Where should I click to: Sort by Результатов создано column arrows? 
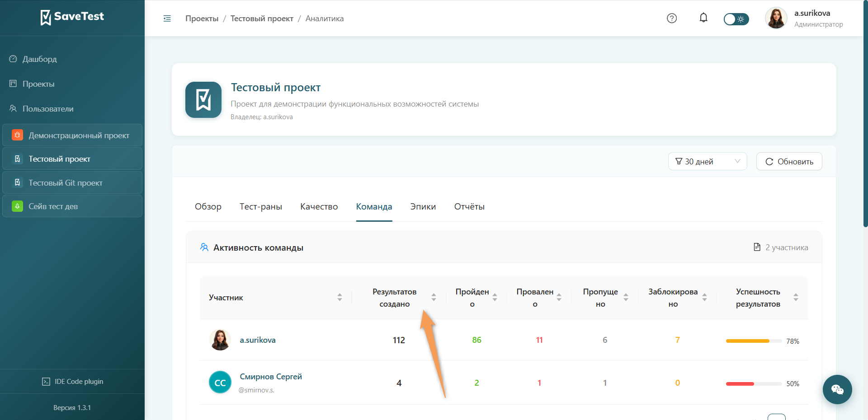pos(434,297)
